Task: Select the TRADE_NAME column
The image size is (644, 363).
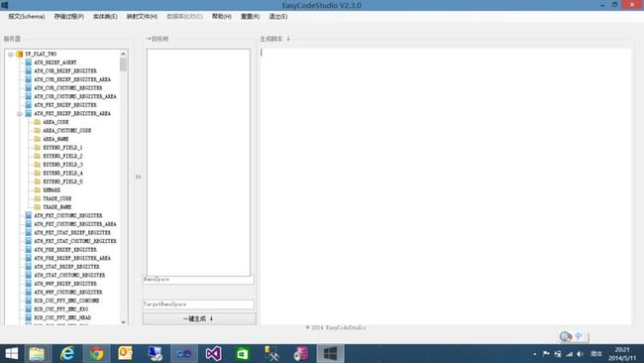Action: [x=57, y=206]
